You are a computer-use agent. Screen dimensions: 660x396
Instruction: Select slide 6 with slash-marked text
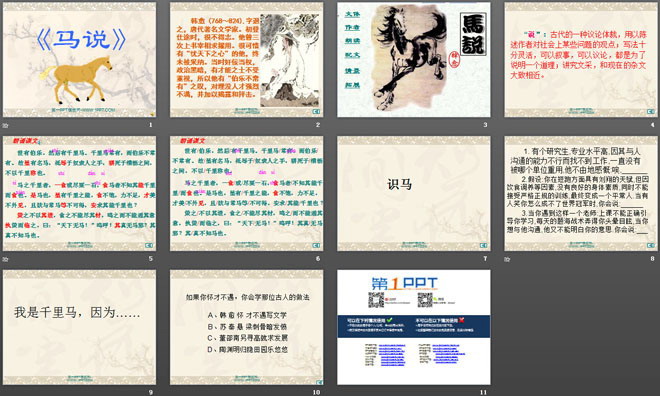247,194
